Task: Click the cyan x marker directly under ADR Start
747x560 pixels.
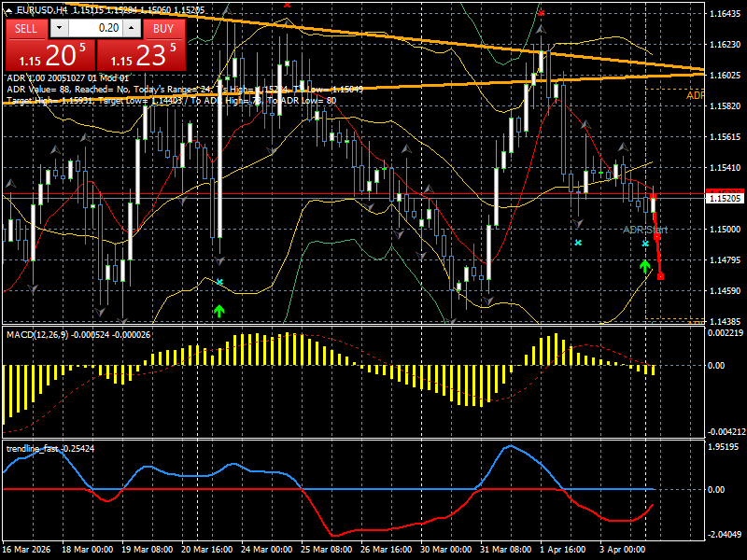Action: click(645, 244)
